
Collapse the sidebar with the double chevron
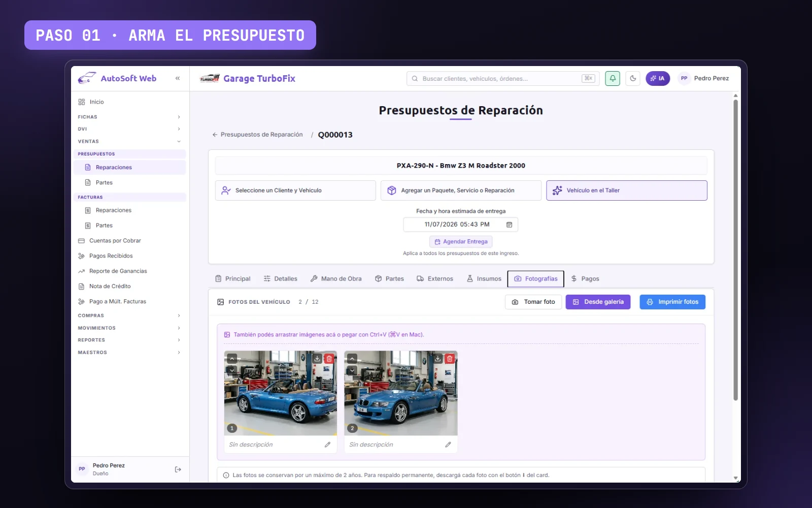point(178,78)
